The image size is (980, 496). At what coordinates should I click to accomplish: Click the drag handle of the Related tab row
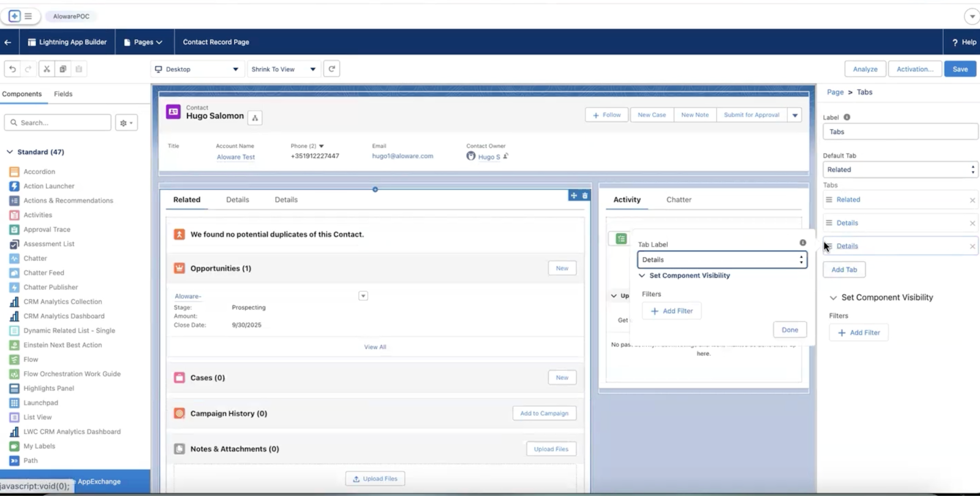(829, 199)
